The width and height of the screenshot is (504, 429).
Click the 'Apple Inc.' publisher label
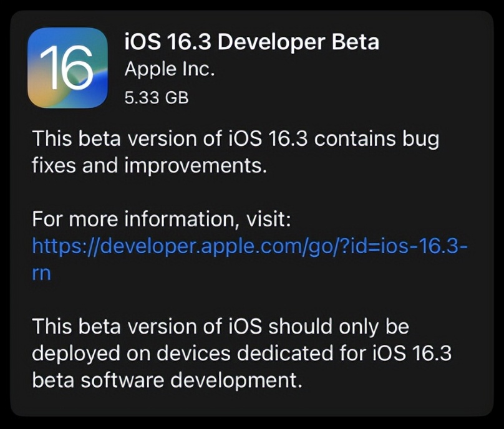coord(170,69)
